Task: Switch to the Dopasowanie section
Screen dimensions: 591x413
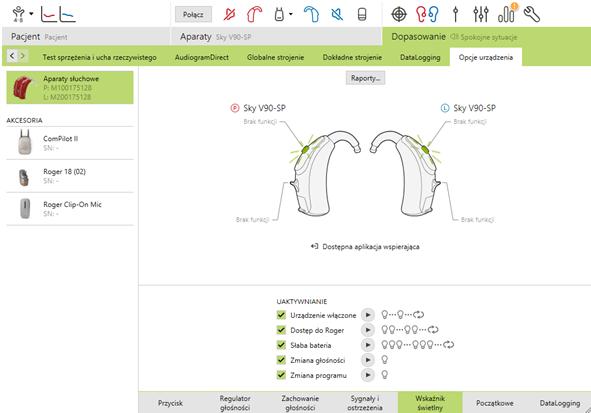Action: pos(487,37)
